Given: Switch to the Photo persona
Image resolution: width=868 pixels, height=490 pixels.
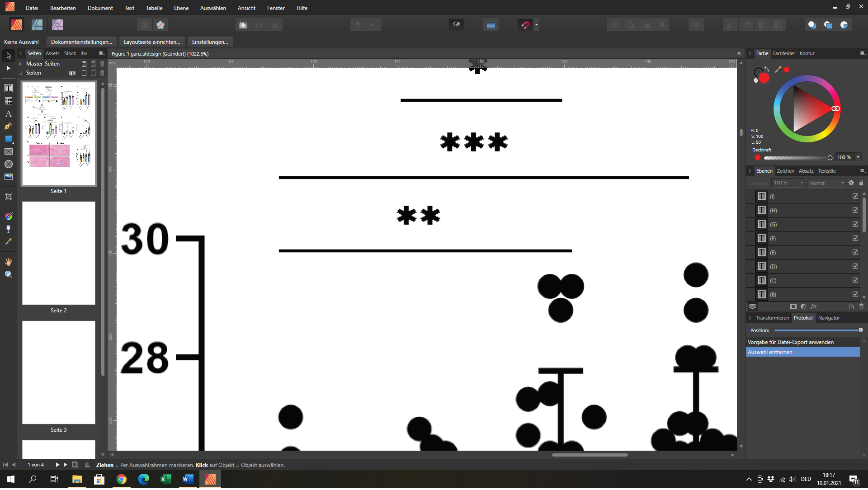Looking at the screenshot, I should tap(57, 25).
